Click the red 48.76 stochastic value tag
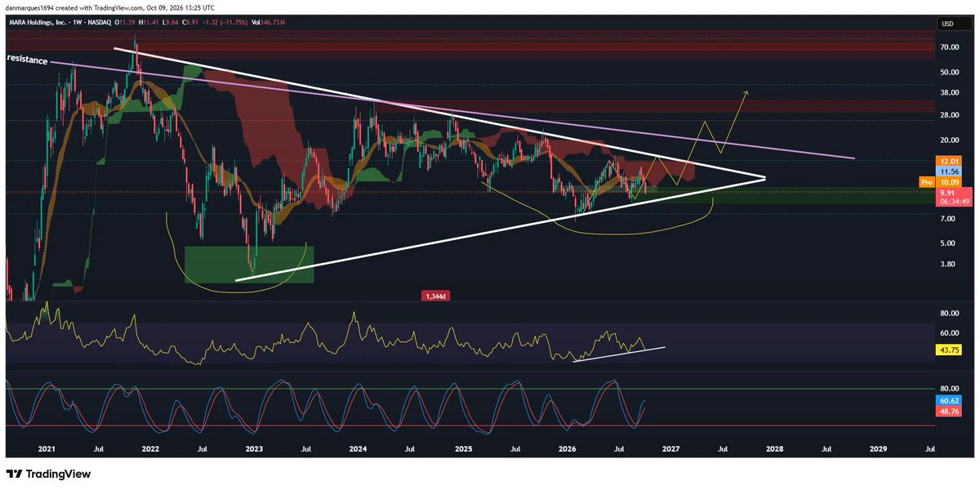 click(x=949, y=412)
